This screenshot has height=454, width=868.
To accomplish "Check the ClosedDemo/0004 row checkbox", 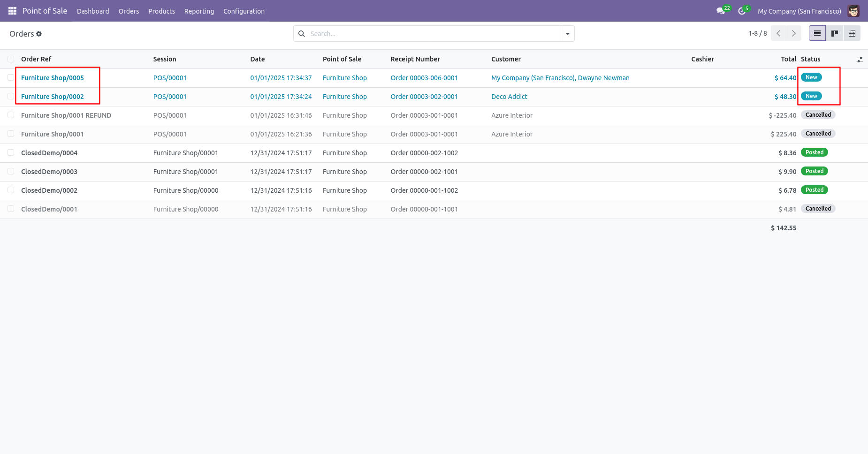I will pos(11,152).
